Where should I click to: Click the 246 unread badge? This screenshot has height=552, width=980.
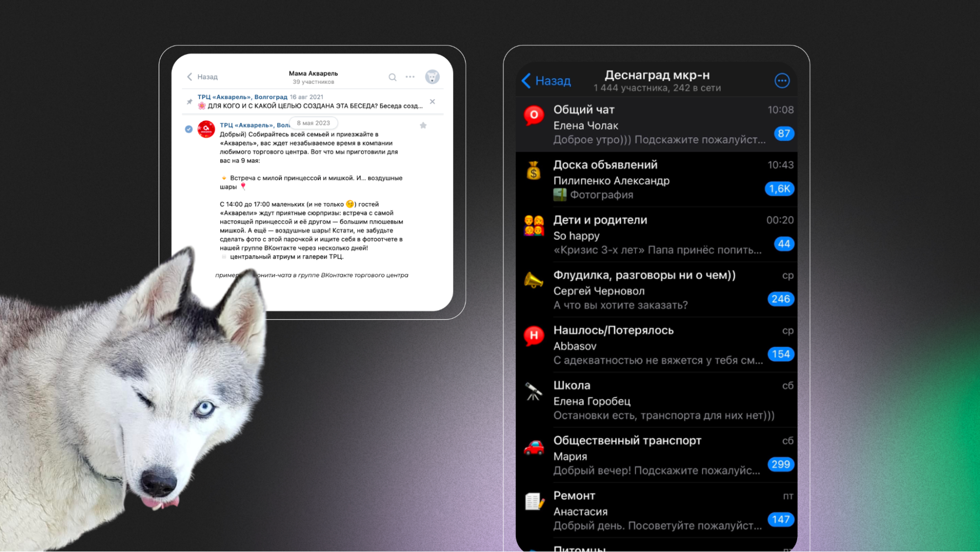pyautogui.click(x=781, y=299)
